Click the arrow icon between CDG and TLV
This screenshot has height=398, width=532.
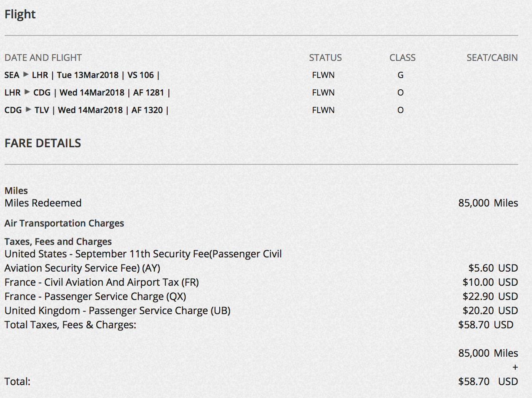(x=28, y=110)
